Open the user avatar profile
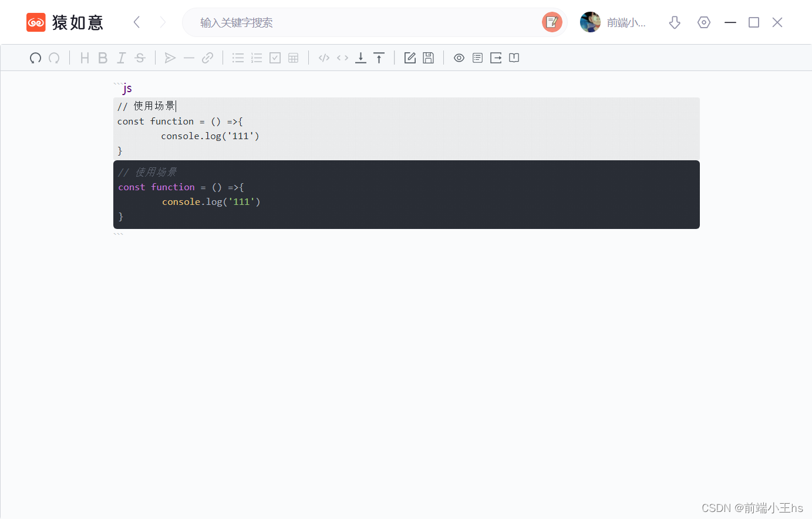This screenshot has width=812, height=519. point(590,22)
